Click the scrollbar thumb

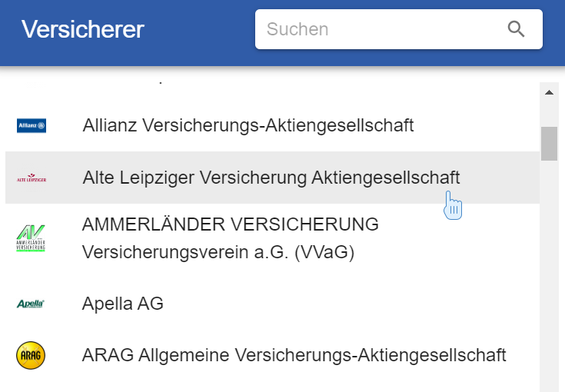[549, 143]
